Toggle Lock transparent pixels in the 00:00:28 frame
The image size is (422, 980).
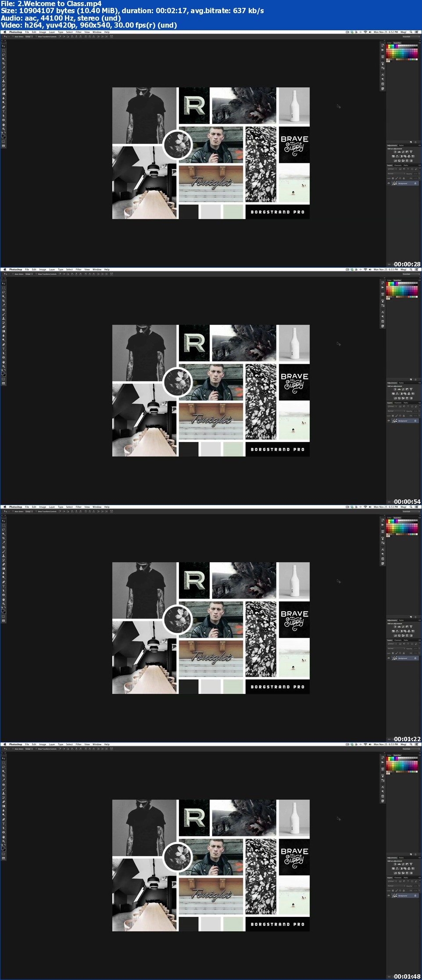click(393, 178)
